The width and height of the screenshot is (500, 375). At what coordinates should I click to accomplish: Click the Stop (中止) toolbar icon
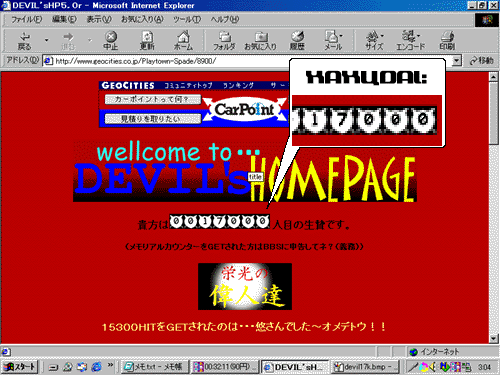coord(111,41)
